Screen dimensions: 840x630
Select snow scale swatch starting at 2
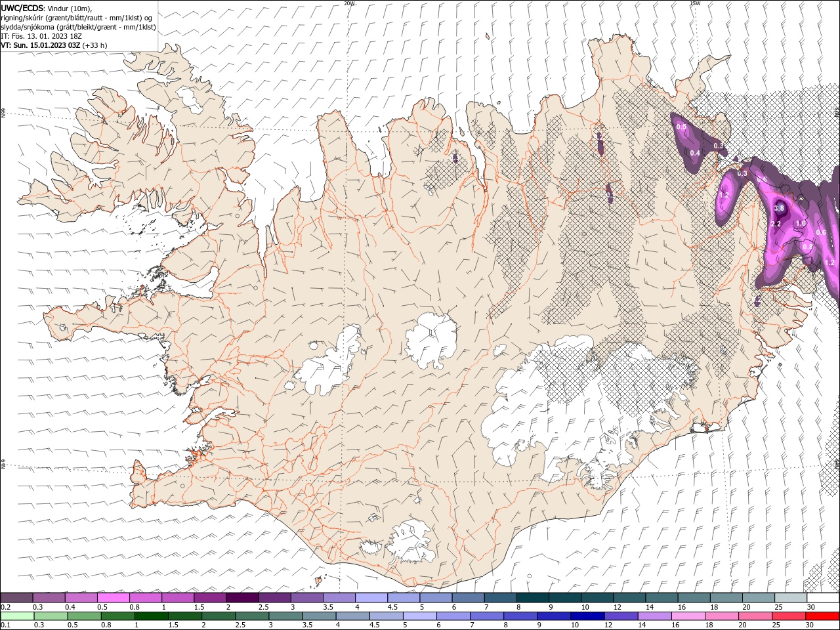[x=242, y=598]
